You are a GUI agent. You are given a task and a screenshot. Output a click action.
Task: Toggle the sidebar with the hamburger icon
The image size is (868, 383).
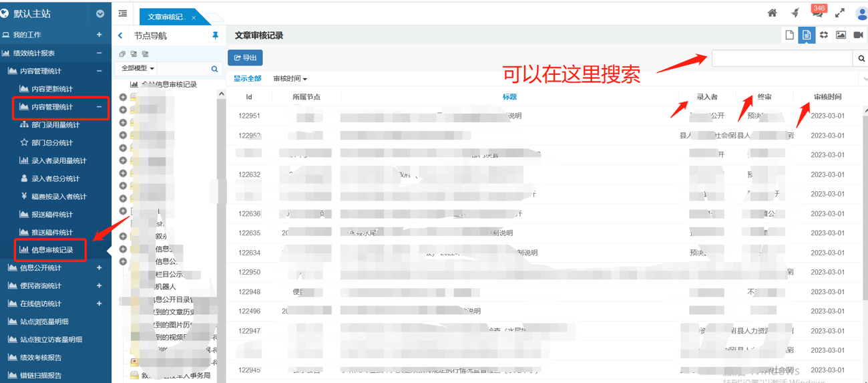click(123, 13)
